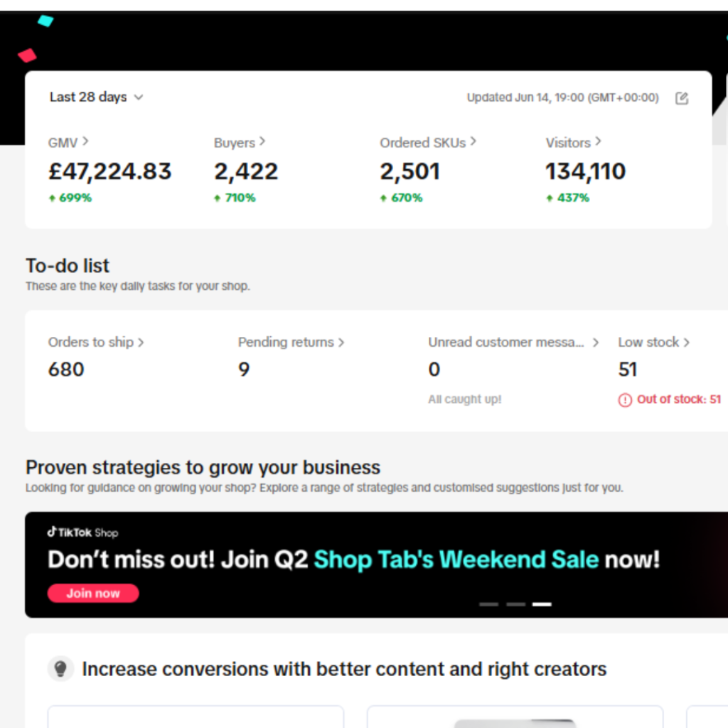Screen dimensions: 728x728
Task: Show the first banner slide
Action: click(488, 604)
